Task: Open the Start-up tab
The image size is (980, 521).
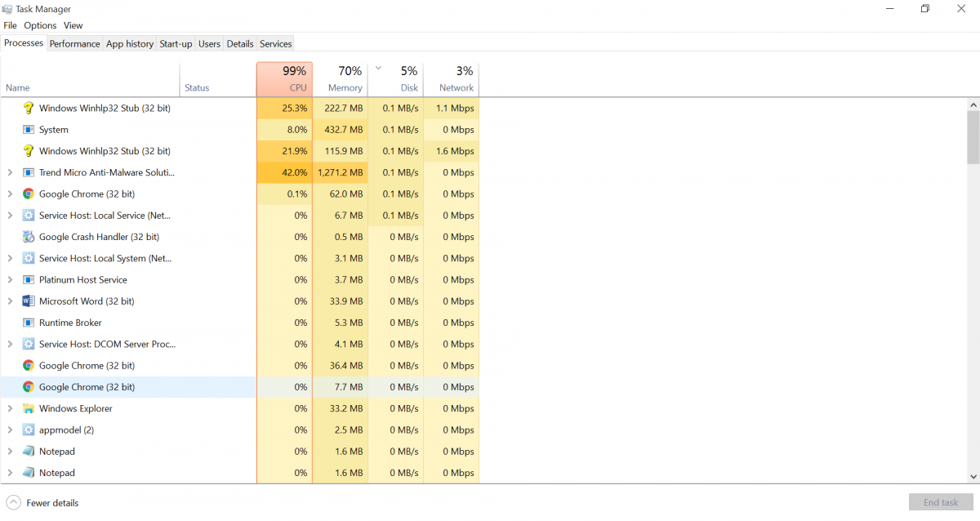Action: tap(176, 44)
